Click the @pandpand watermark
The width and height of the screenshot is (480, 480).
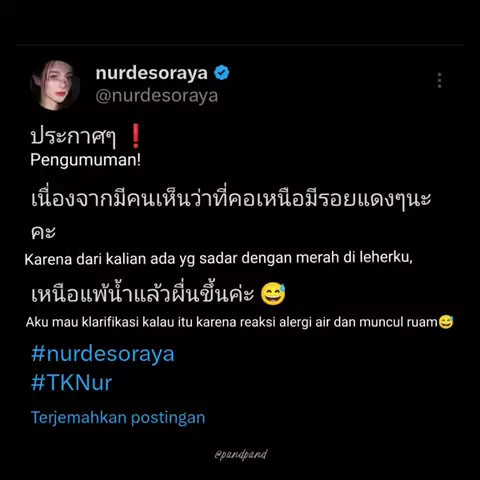(x=241, y=455)
